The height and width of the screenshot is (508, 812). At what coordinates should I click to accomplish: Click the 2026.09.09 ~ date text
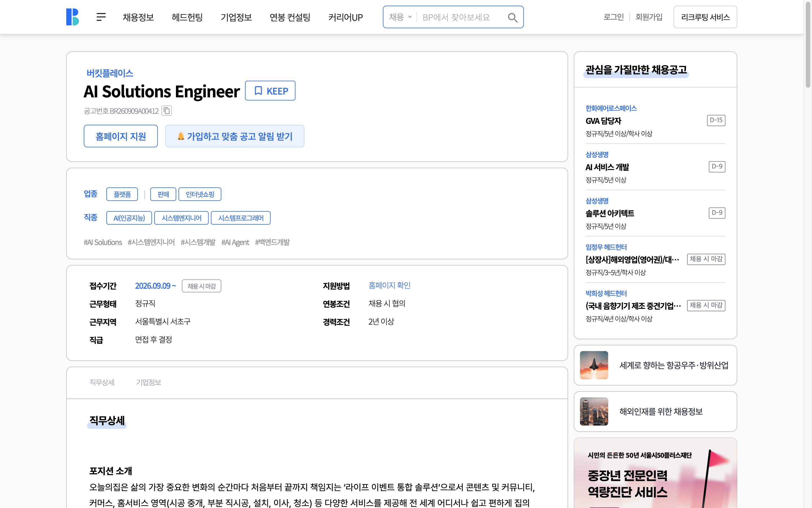click(x=155, y=286)
